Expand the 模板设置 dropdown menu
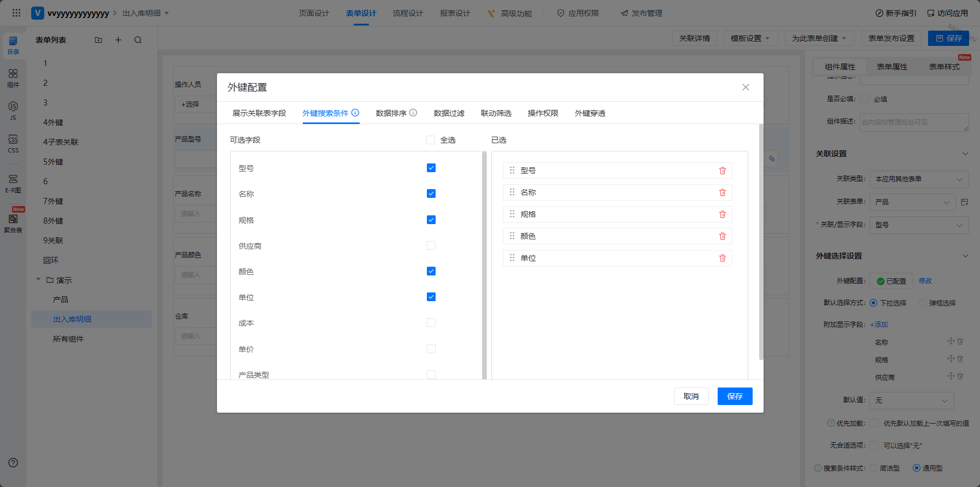This screenshot has height=487, width=980. click(x=749, y=38)
